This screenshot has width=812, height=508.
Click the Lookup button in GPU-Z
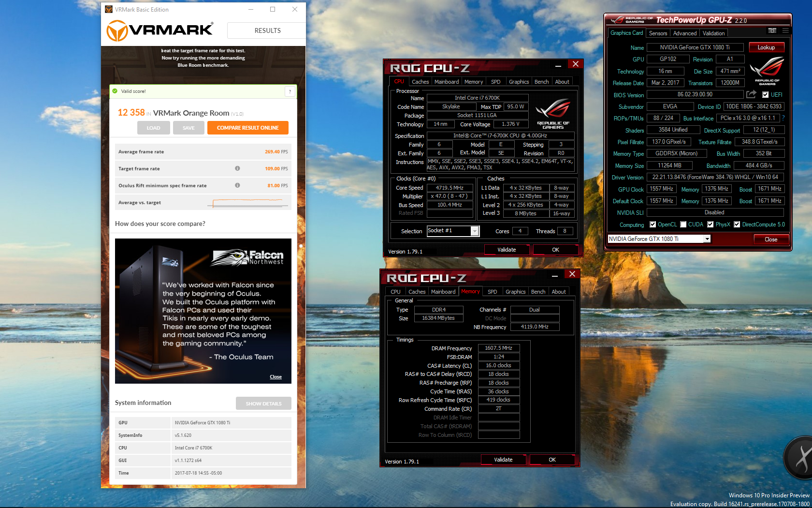click(766, 47)
